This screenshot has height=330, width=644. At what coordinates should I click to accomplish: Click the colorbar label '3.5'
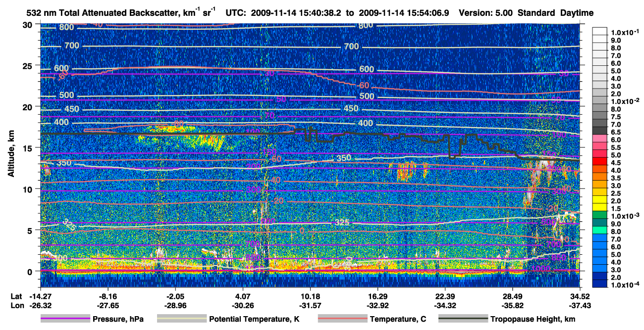coord(617,178)
